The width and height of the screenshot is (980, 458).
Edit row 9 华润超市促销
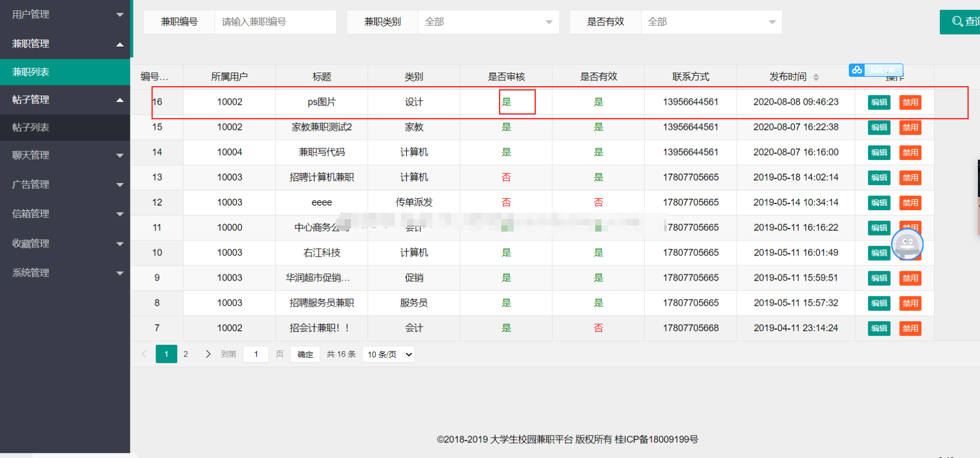[879, 278]
